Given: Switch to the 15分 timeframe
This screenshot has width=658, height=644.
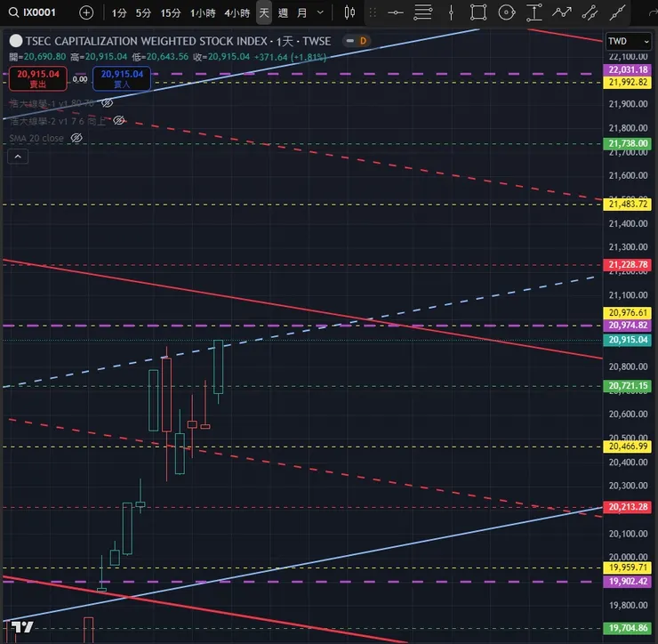Looking at the screenshot, I should tap(171, 13).
